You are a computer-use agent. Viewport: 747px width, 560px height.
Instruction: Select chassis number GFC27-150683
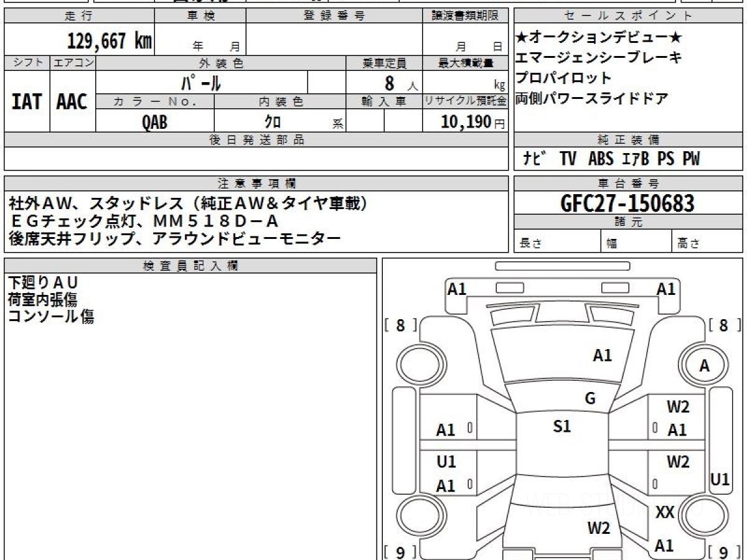[627, 203]
